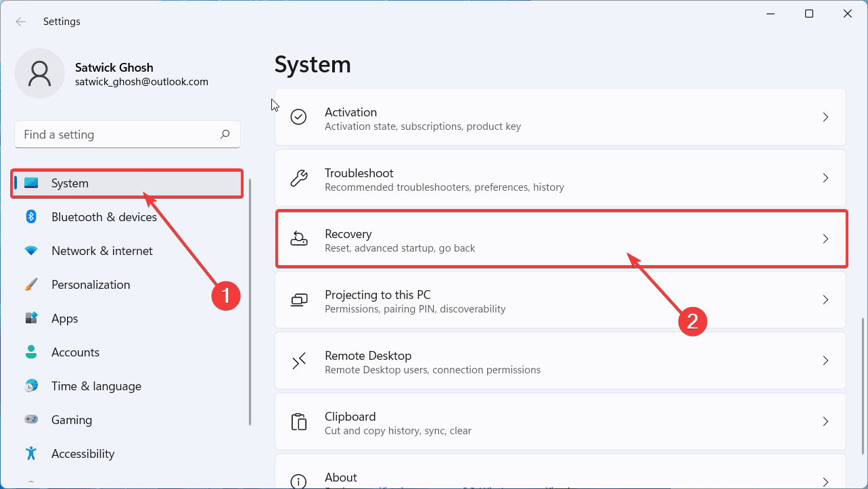Screen dimensions: 868x489
Task: Open Projecting to this PC chevron
Action: 825,300
